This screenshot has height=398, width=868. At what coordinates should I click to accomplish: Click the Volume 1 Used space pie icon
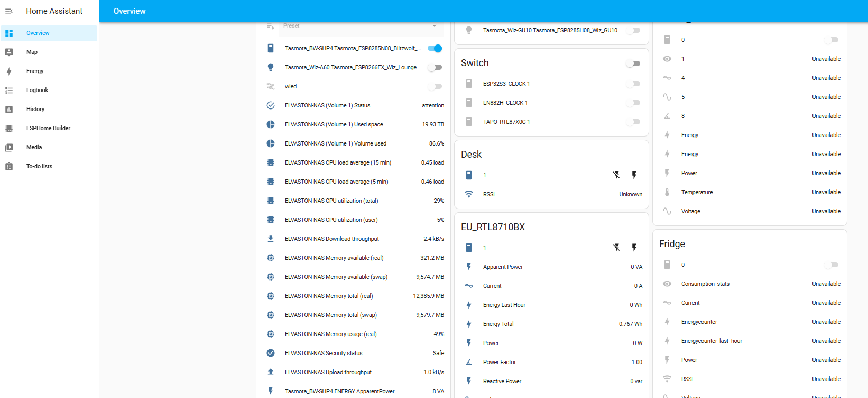(x=271, y=124)
